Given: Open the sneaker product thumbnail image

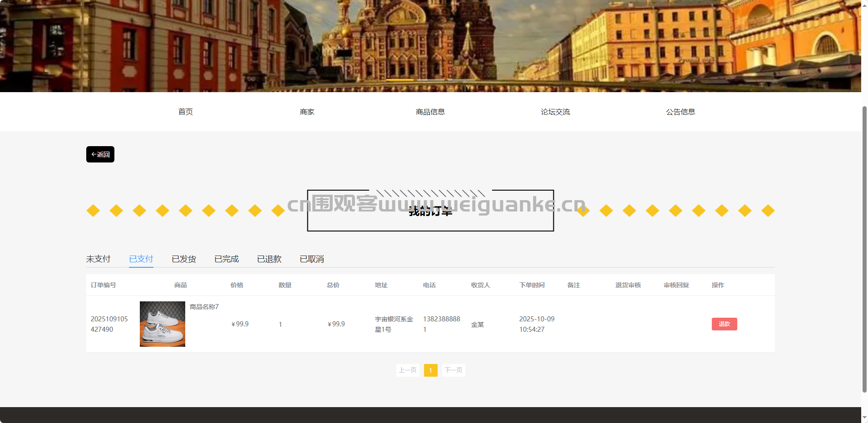Looking at the screenshot, I should (x=163, y=324).
